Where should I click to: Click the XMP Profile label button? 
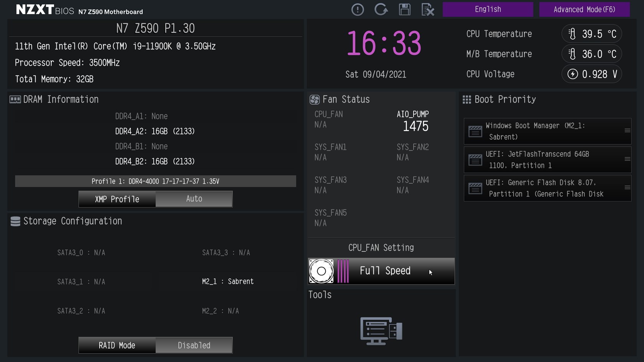point(117,199)
